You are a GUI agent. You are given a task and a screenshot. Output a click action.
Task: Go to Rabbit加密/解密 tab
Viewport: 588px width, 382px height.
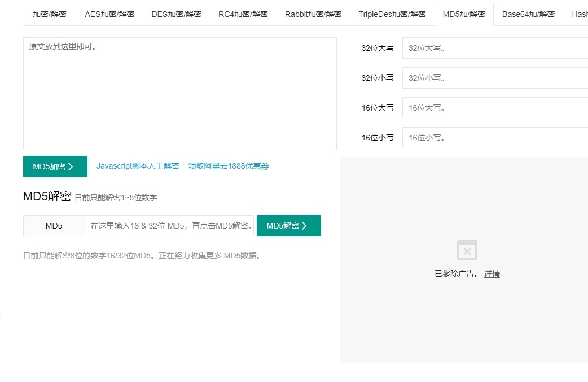(x=313, y=14)
